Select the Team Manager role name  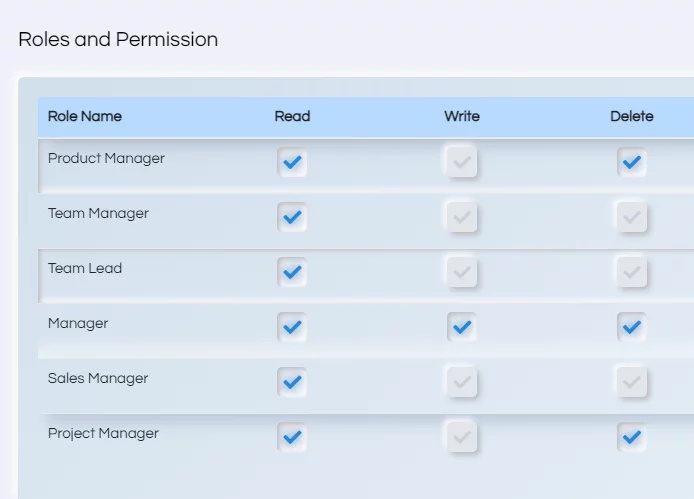click(98, 213)
